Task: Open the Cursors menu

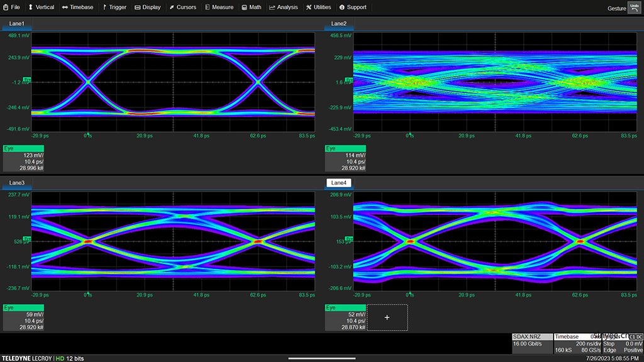Action: [182, 8]
